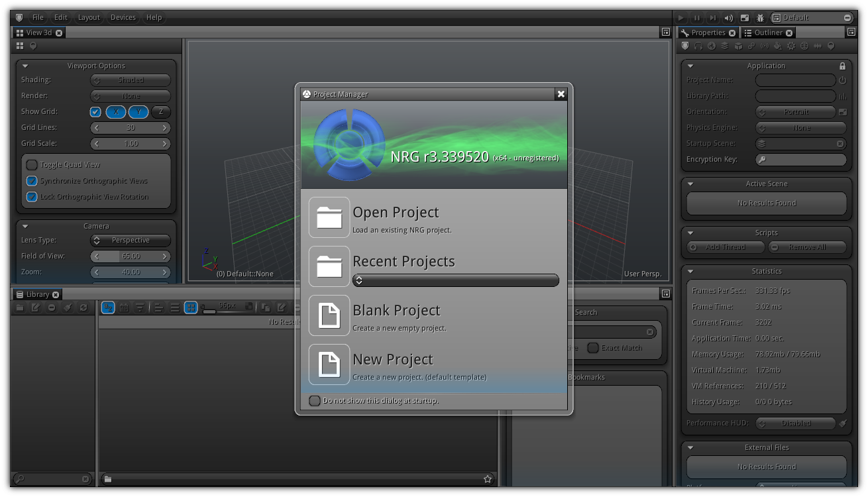868x497 pixels.
Task: Open the Physics Engine dropdown
Action: tap(801, 128)
